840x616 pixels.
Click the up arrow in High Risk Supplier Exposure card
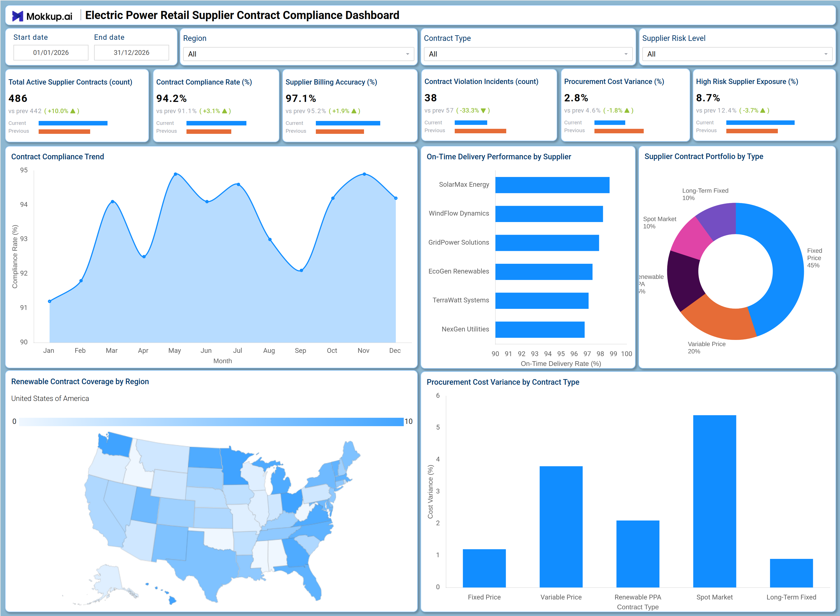coord(762,111)
